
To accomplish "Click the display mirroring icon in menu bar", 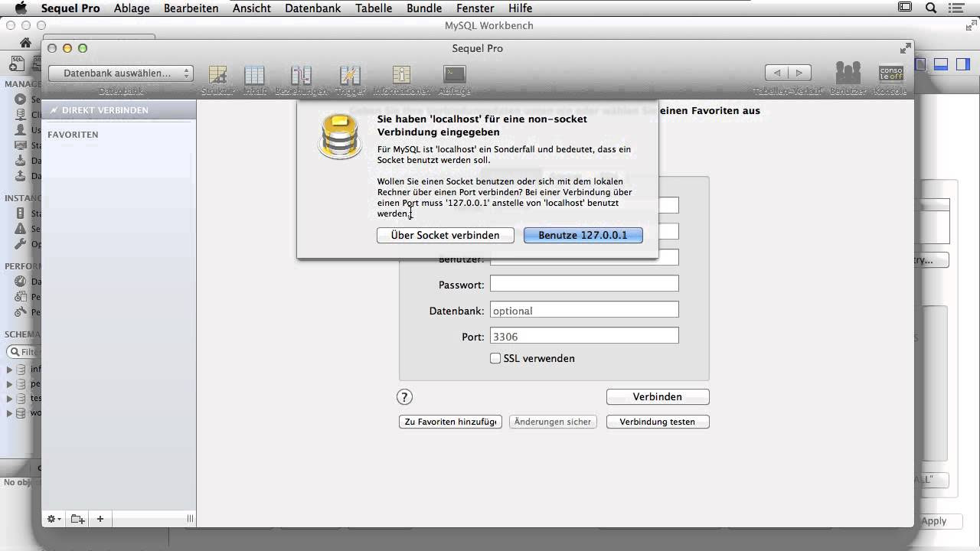I will [x=905, y=8].
